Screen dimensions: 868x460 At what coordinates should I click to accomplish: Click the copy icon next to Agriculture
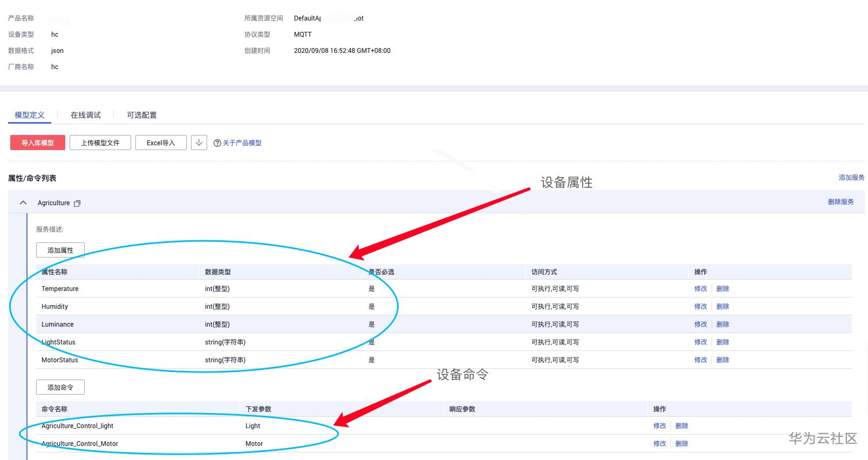(x=77, y=204)
